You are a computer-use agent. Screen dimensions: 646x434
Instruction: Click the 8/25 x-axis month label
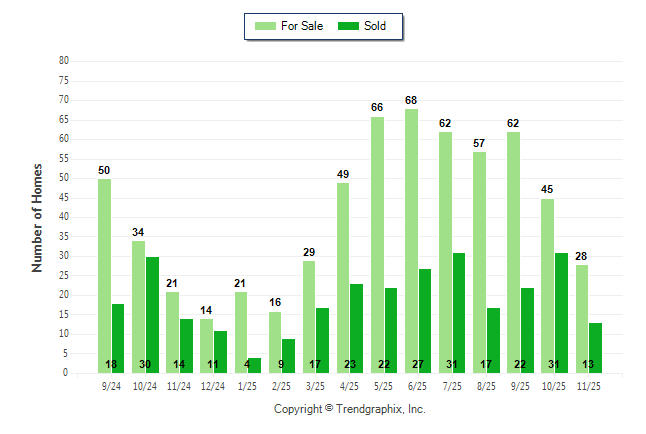486,384
